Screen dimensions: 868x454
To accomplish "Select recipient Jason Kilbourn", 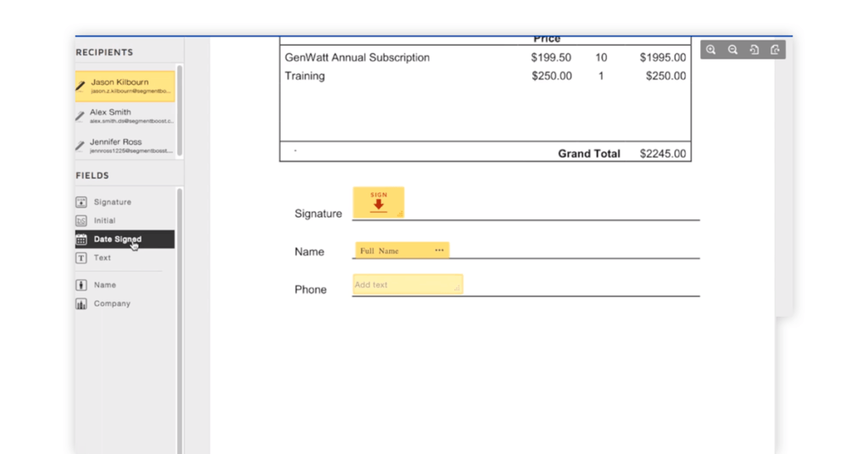I will tap(125, 86).
